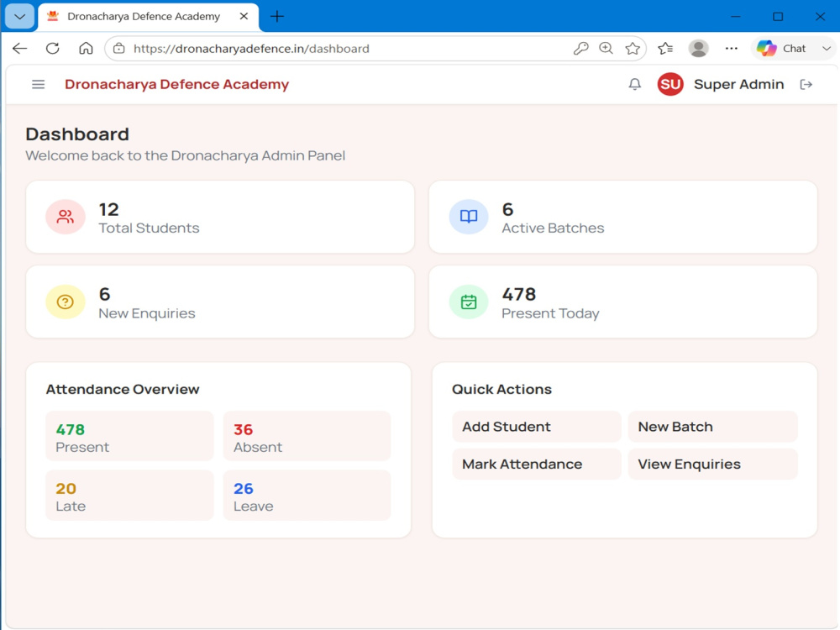Viewport: 840px width, 630px height.
Task: Click the Add Student quick action
Action: 536,427
